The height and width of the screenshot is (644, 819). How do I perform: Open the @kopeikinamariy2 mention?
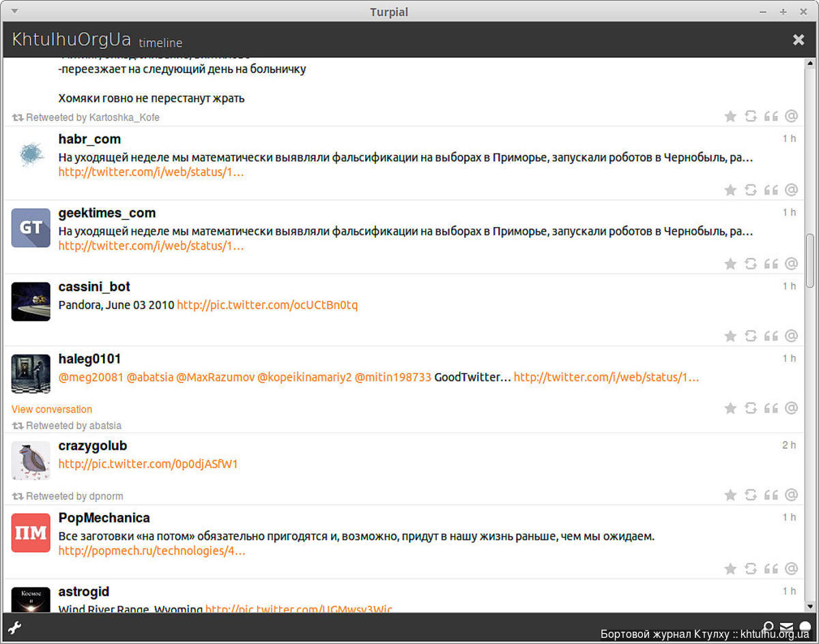tap(304, 377)
